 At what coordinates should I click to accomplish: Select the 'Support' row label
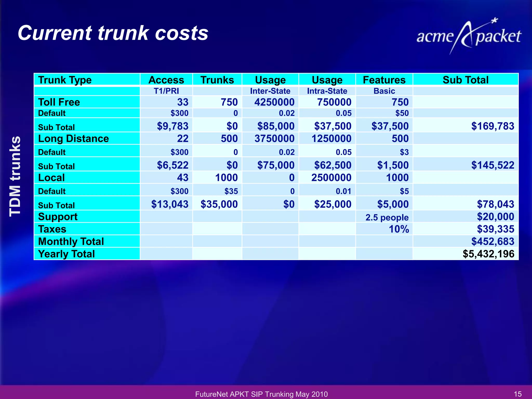click(87, 216)
